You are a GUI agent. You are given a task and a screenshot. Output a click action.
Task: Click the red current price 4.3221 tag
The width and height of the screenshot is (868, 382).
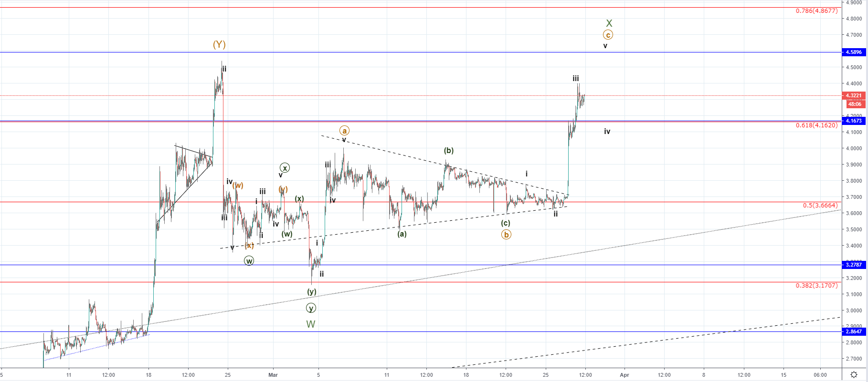point(854,95)
